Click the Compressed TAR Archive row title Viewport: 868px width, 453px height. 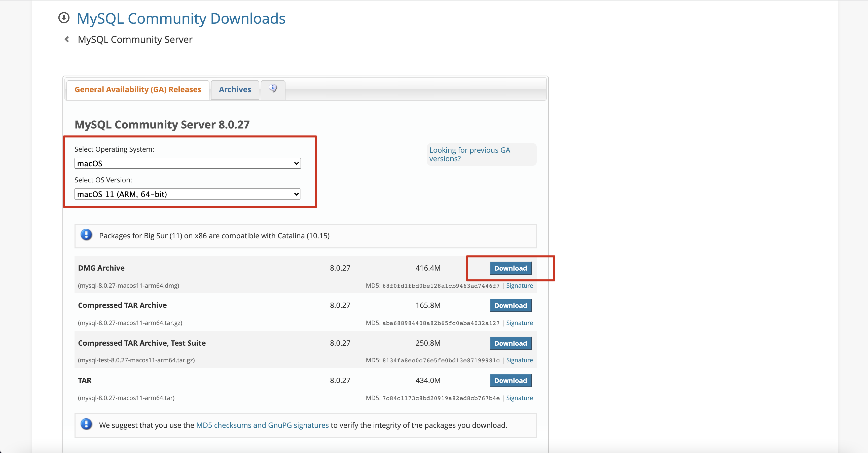tap(122, 306)
